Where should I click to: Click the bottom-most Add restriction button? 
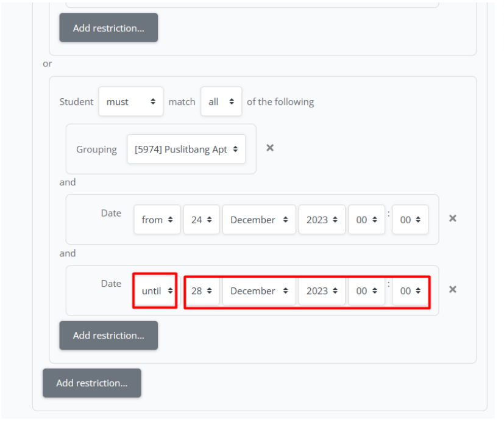[x=92, y=383]
